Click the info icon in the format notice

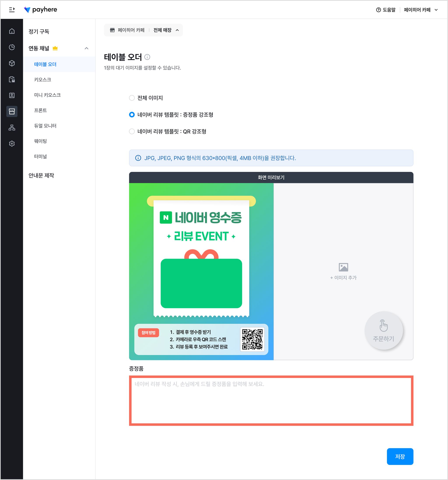pyautogui.click(x=138, y=158)
